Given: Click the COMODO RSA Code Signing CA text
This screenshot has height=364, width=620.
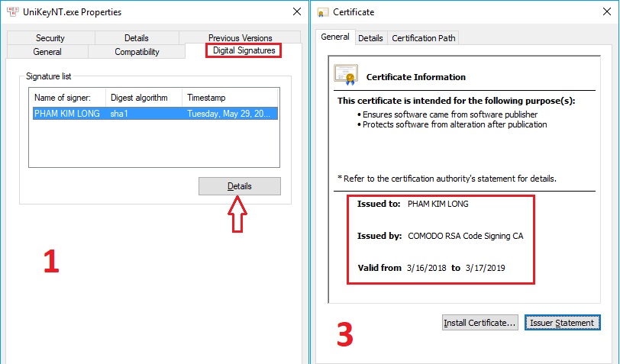Looking at the screenshot, I should [466, 236].
